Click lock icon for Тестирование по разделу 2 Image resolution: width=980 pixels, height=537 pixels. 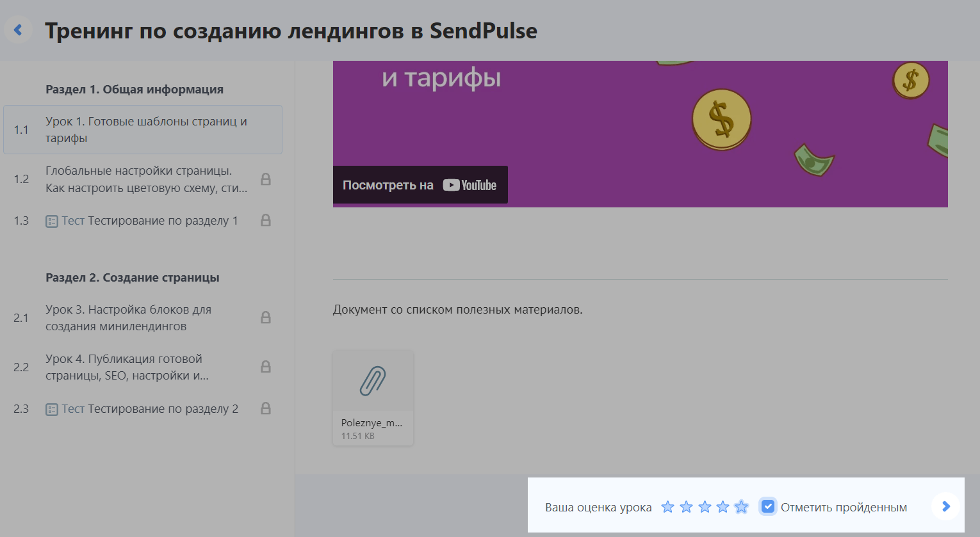(266, 408)
